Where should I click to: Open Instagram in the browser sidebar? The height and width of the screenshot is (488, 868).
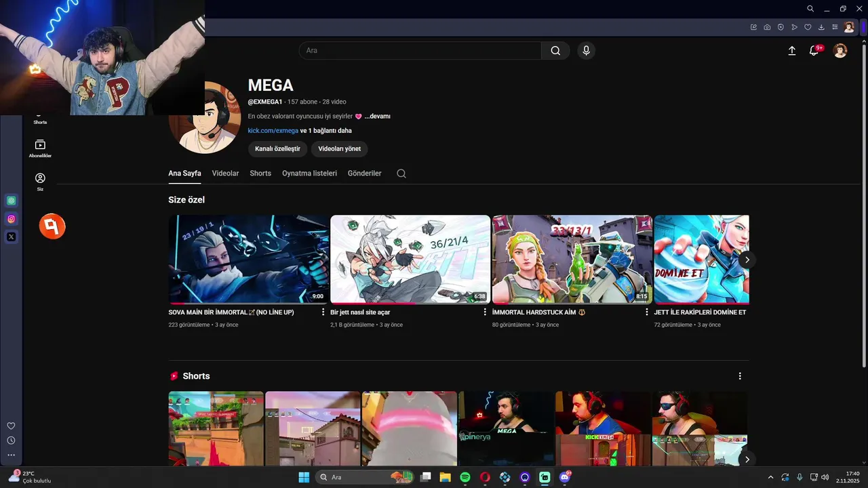click(x=11, y=219)
